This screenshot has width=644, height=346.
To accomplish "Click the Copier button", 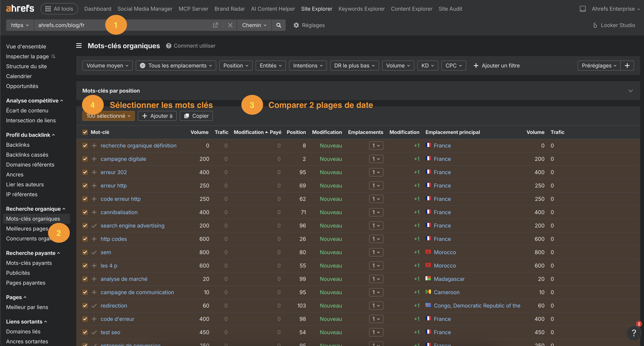I will (196, 116).
